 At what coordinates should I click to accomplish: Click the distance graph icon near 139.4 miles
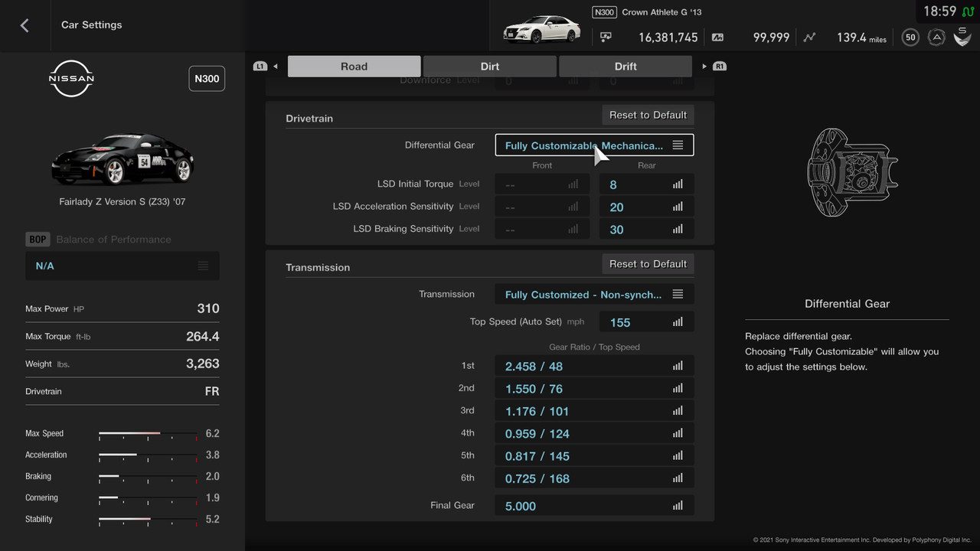pyautogui.click(x=810, y=37)
